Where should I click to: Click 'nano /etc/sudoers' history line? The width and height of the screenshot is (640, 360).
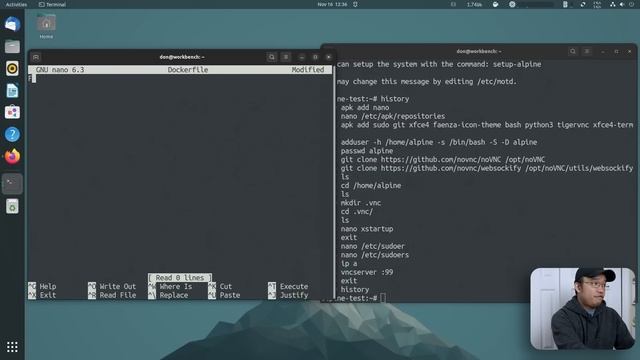[375, 255]
